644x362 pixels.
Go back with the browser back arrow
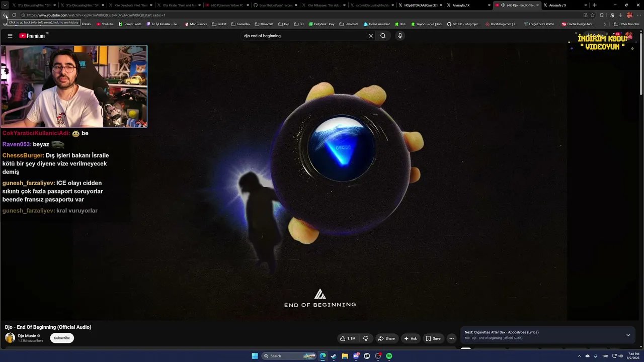(x=5, y=15)
